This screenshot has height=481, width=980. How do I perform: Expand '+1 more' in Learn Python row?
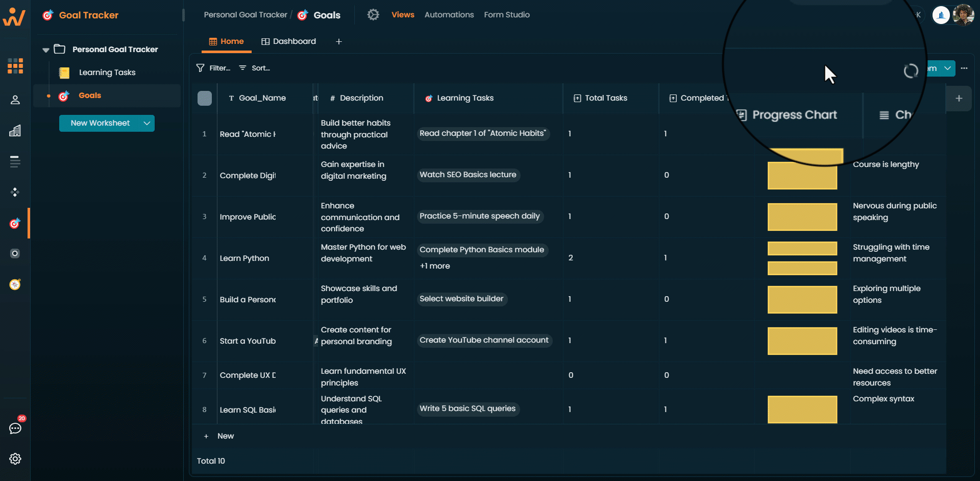coord(435,266)
